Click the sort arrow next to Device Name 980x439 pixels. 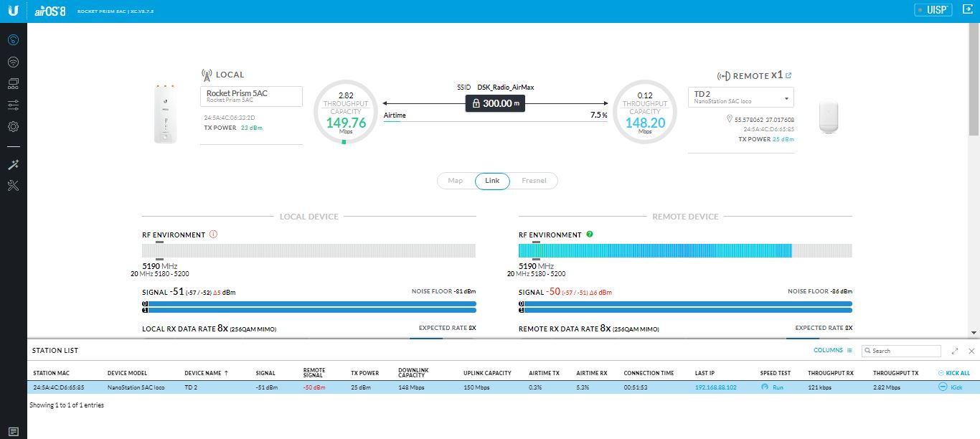(x=227, y=373)
